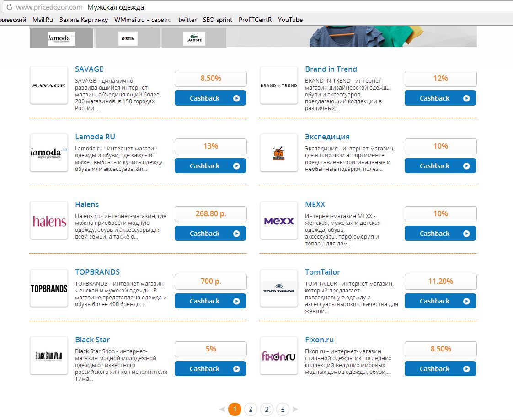Screen dimensions: 513x420
Task: Open the Экспедиция store title link
Action: click(327, 137)
